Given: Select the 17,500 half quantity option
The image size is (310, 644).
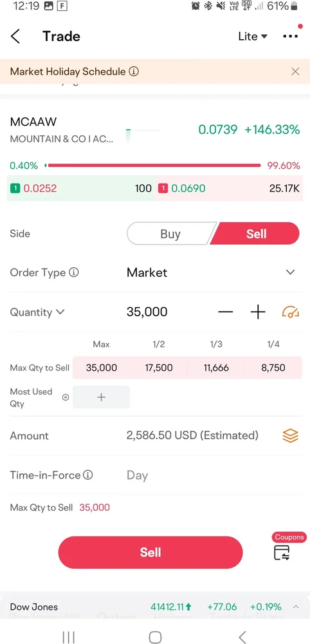Looking at the screenshot, I should (x=159, y=368).
